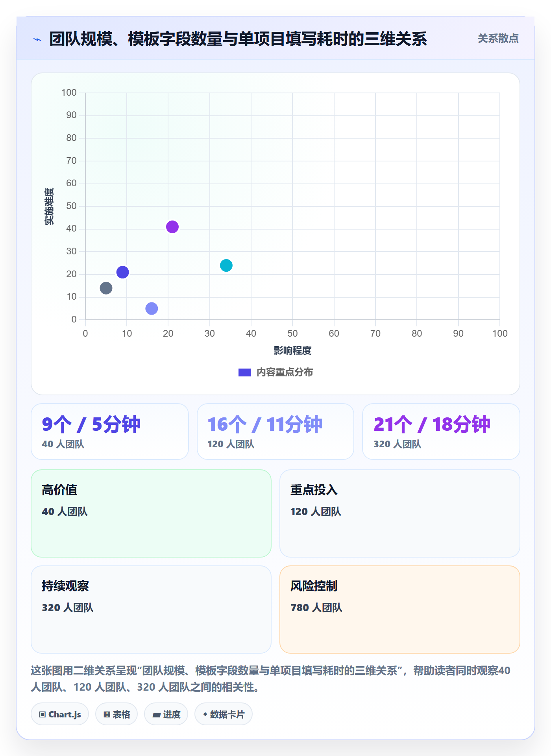Click the 关系散点 label in header
The height and width of the screenshot is (756, 551).
tap(498, 38)
